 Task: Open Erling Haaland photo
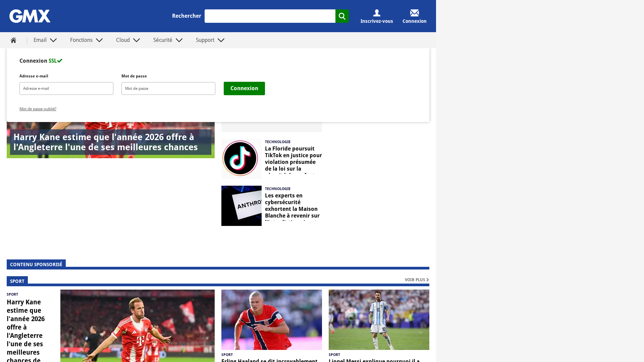(272, 320)
